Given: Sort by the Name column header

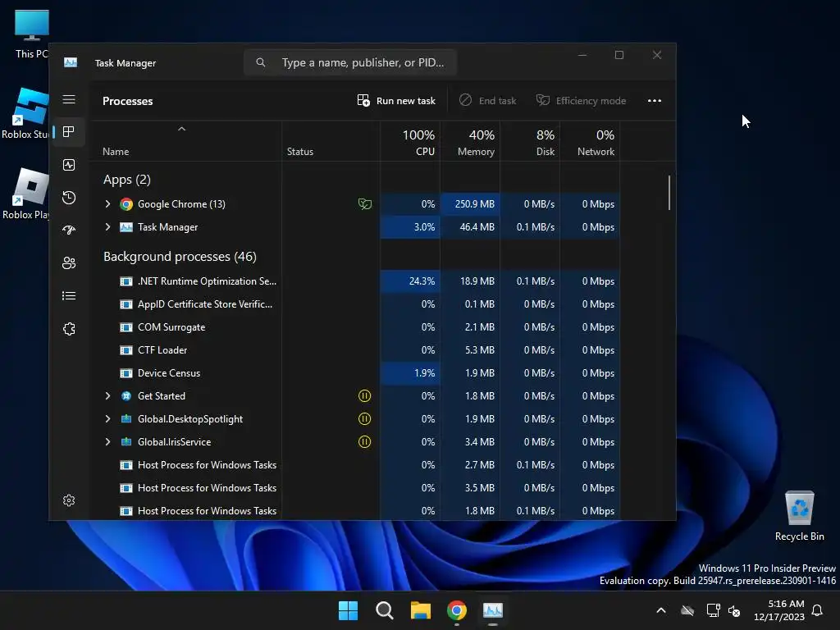Looking at the screenshot, I should point(185,142).
